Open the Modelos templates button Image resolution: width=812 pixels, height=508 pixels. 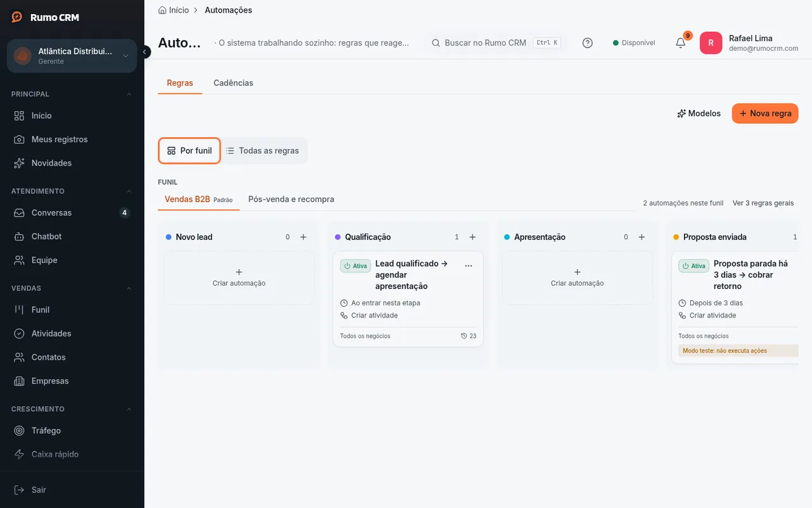[x=699, y=114]
